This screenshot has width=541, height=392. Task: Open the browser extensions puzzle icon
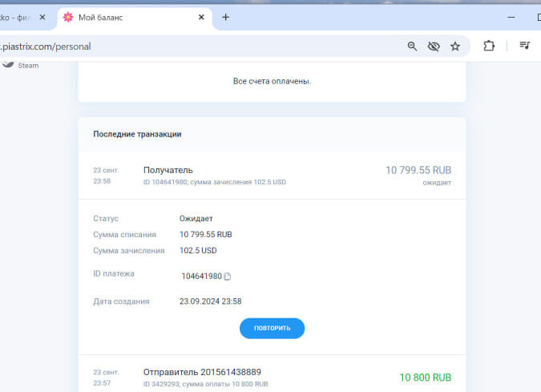click(489, 46)
